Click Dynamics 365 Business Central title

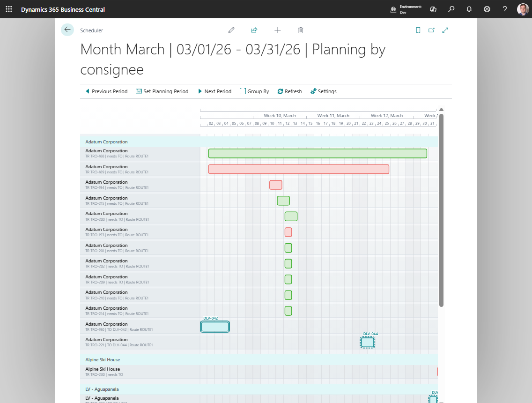[63, 9]
